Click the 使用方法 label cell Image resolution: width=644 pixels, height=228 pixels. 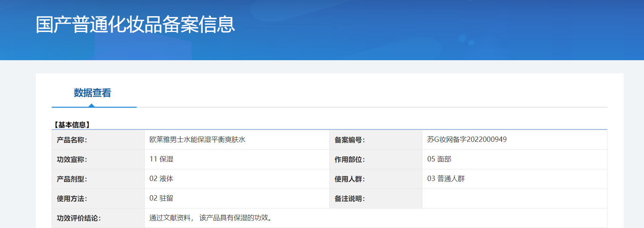click(98, 199)
